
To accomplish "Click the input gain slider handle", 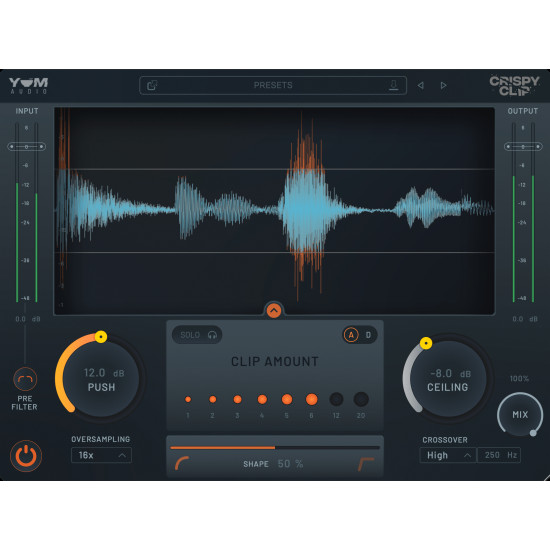I will coord(26,146).
